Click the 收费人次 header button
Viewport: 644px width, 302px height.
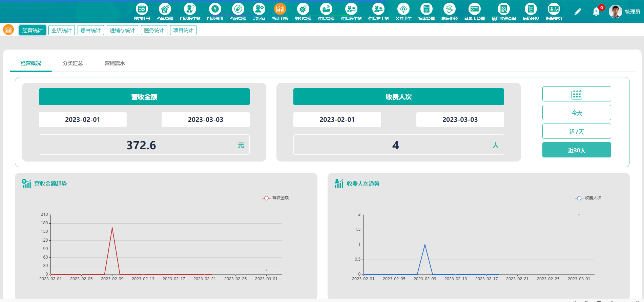point(399,97)
